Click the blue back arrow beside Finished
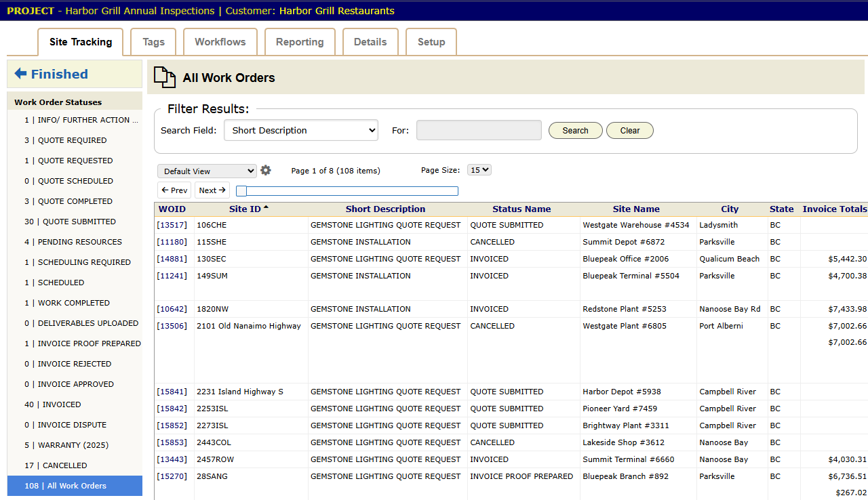 (x=20, y=74)
